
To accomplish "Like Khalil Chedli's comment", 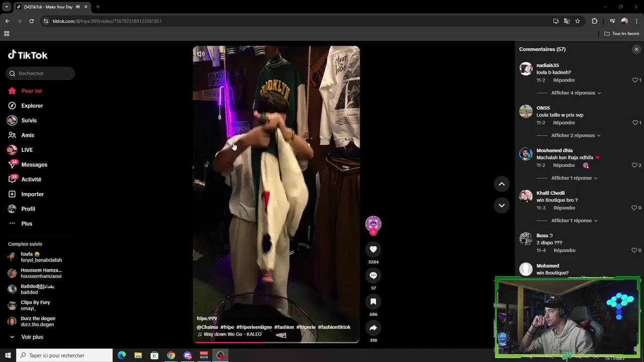I will (x=634, y=208).
